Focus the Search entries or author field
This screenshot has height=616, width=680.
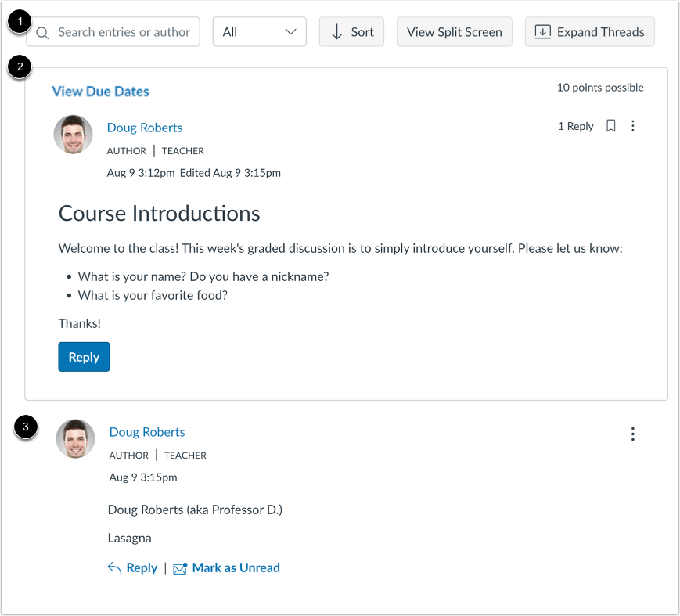[113, 32]
